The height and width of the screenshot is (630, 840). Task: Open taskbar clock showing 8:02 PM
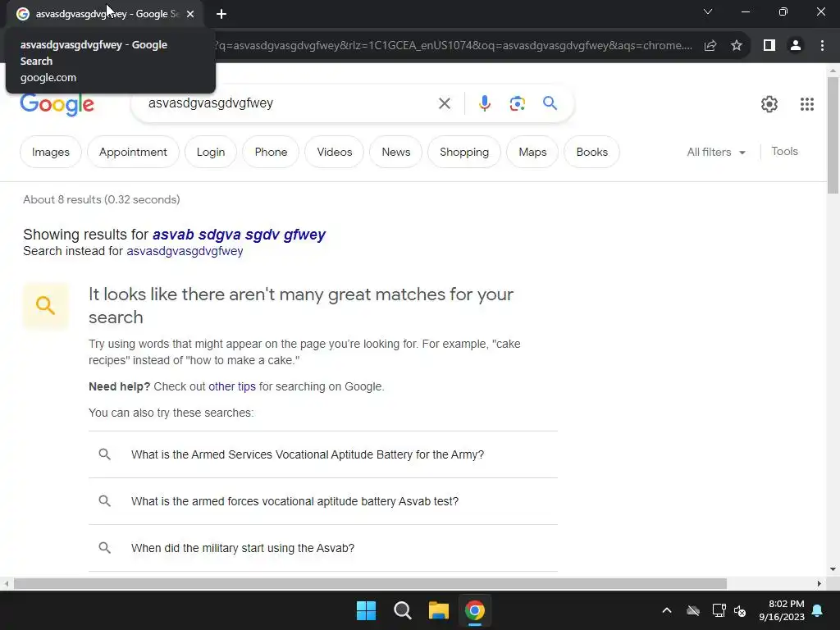pos(782,610)
